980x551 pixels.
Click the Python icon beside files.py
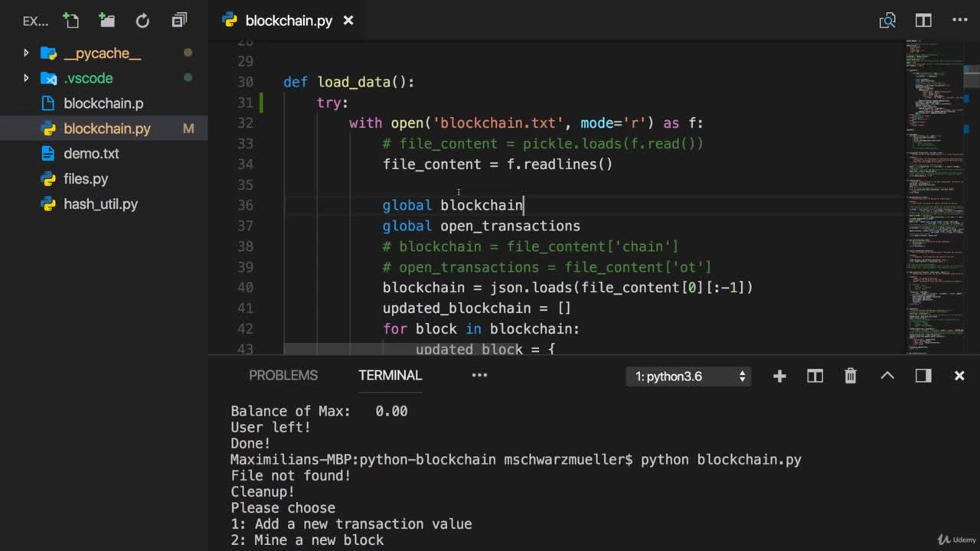(x=48, y=179)
